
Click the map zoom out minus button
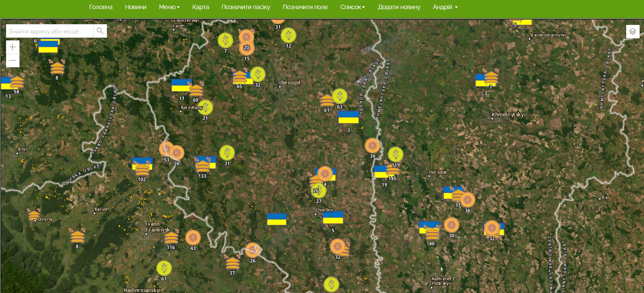pyautogui.click(x=13, y=61)
